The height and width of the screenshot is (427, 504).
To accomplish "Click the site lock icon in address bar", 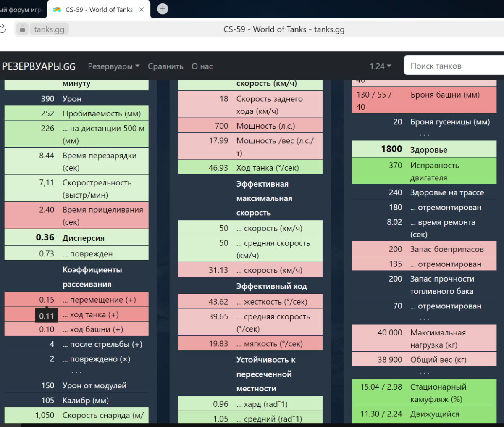I will (x=23, y=29).
